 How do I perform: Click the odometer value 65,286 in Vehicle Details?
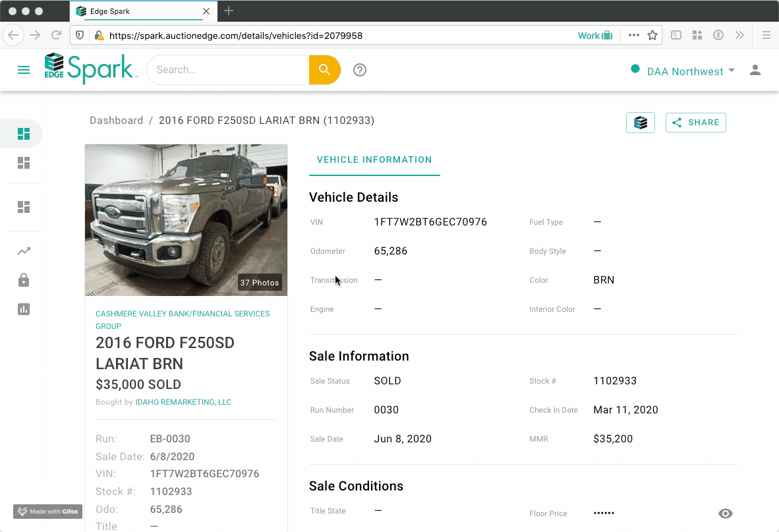click(391, 251)
